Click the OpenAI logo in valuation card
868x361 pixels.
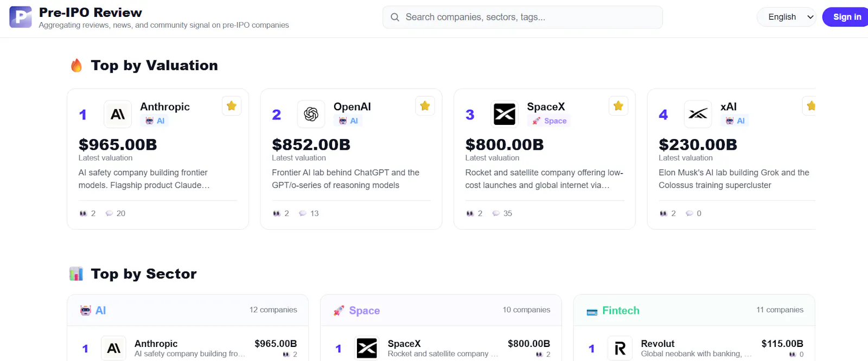(311, 114)
